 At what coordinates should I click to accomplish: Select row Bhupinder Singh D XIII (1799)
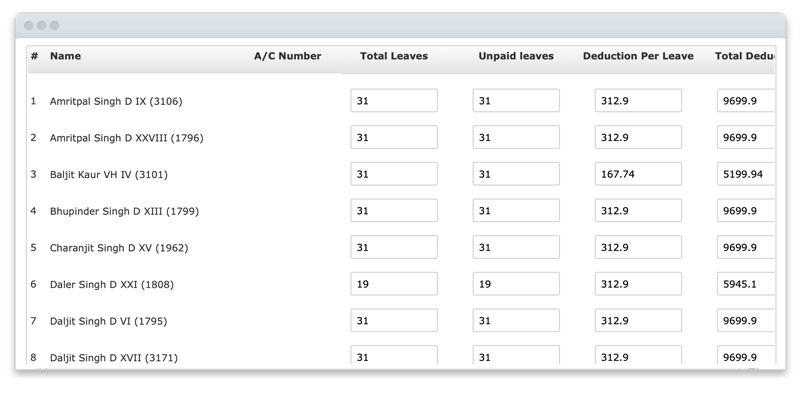[402, 211]
